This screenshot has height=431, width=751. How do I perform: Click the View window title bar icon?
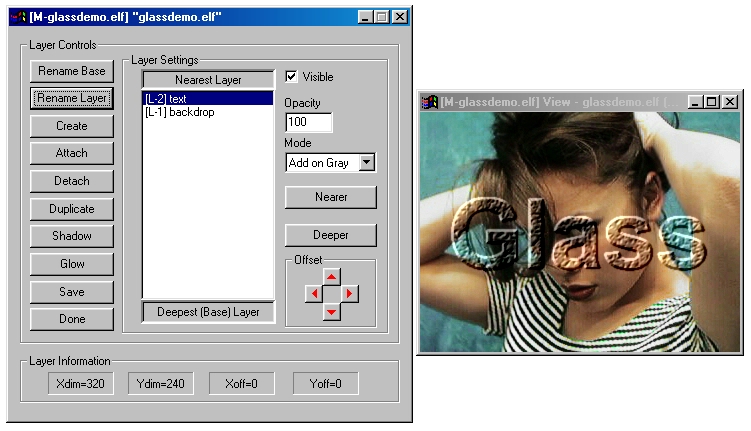429,102
